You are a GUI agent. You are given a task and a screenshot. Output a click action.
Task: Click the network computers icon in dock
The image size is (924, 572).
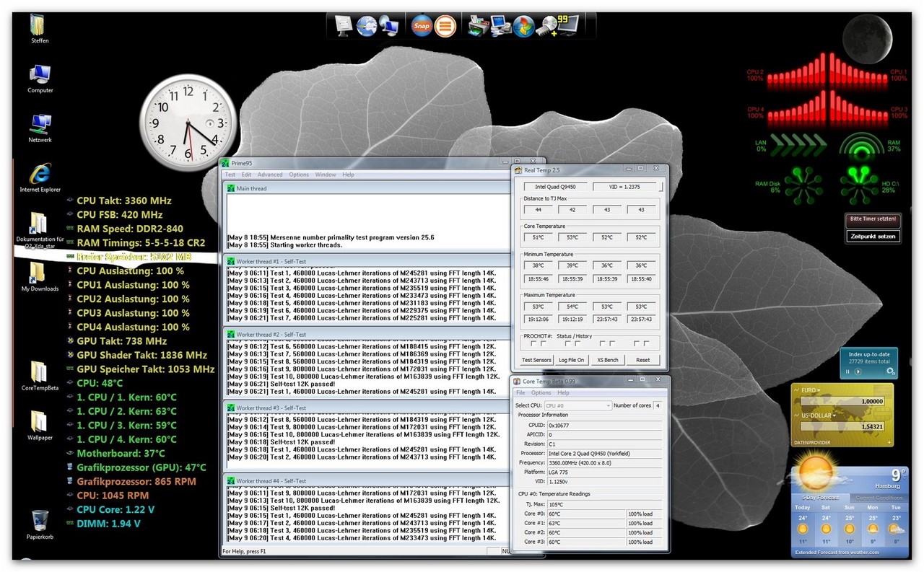(390, 25)
